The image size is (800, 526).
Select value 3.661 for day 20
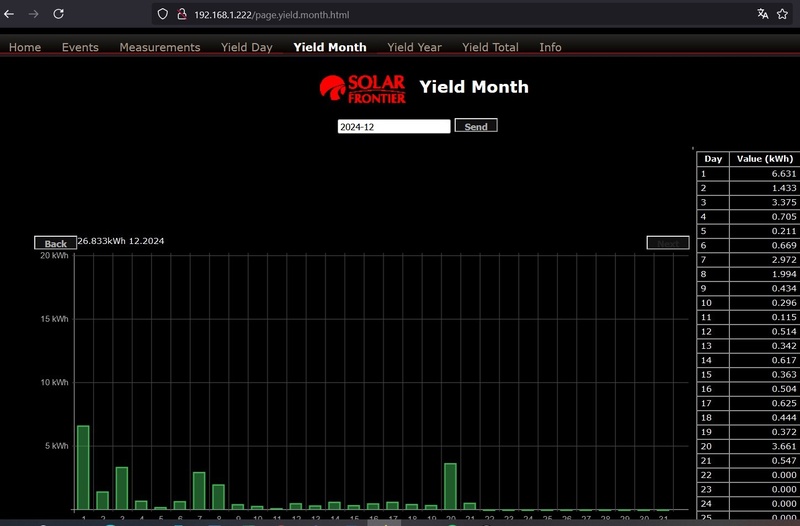point(784,446)
